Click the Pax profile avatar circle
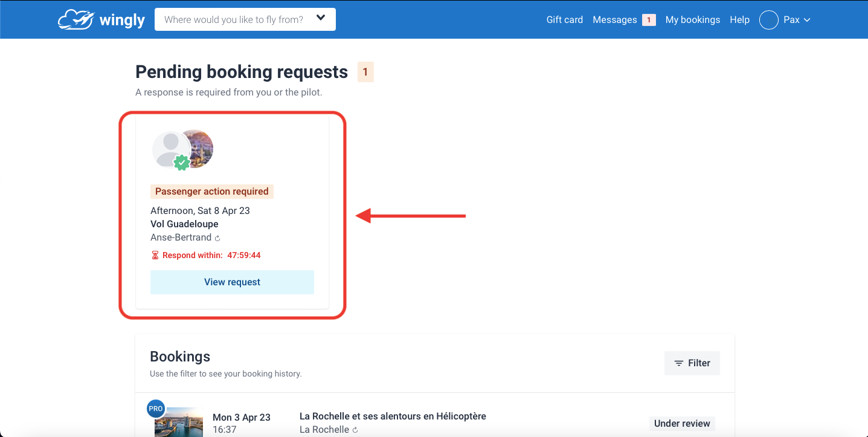The height and width of the screenshot is (437, 868). [x=768, y=20]
